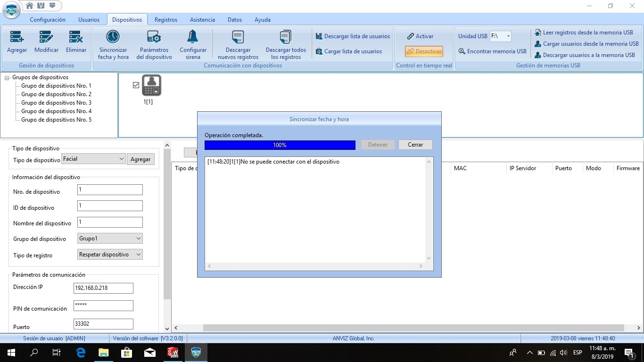Open Microsoft Edge from taskbar
The image size is (644, 362).
[x=81, y=352]
